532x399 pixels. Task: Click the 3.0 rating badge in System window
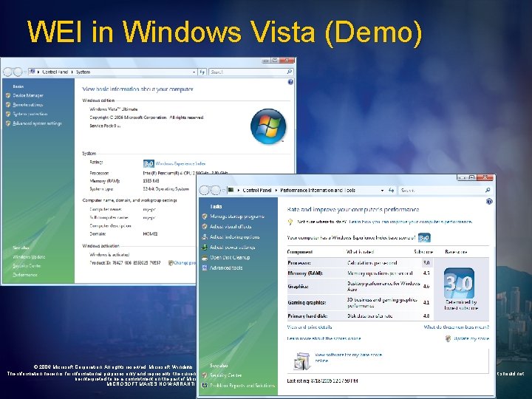pyautogui.click(x=149, y=163)
